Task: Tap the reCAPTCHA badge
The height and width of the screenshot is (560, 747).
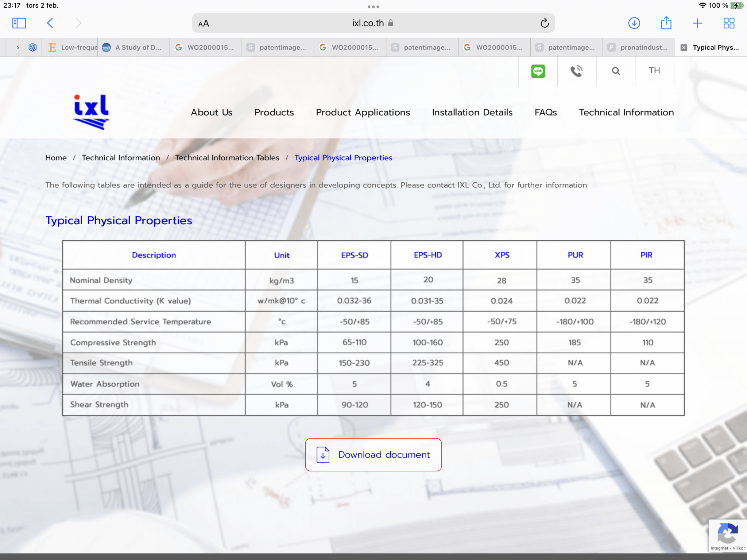Action: (727, 537)
